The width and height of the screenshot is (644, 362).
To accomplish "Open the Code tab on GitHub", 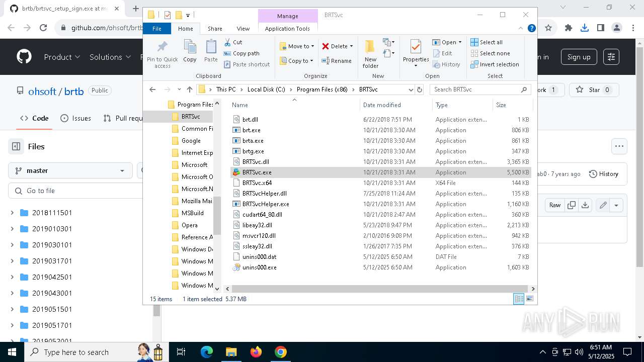I will coord(34,118).
